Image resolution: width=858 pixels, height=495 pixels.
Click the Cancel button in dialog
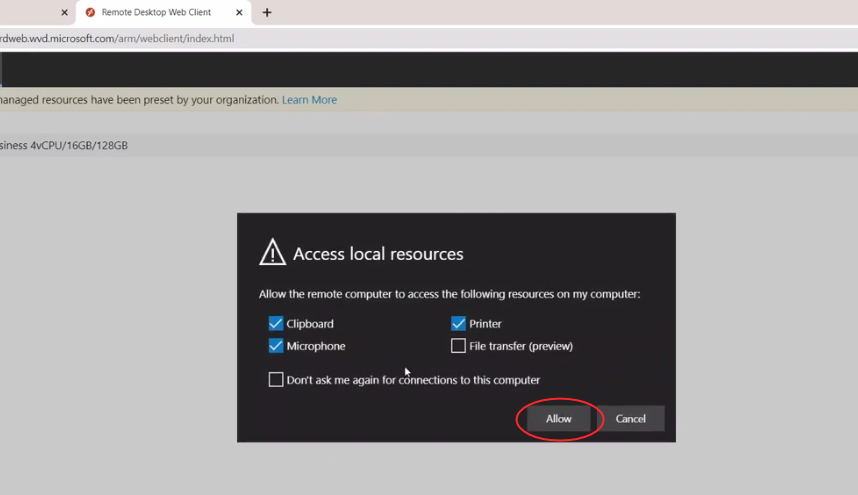630,418
